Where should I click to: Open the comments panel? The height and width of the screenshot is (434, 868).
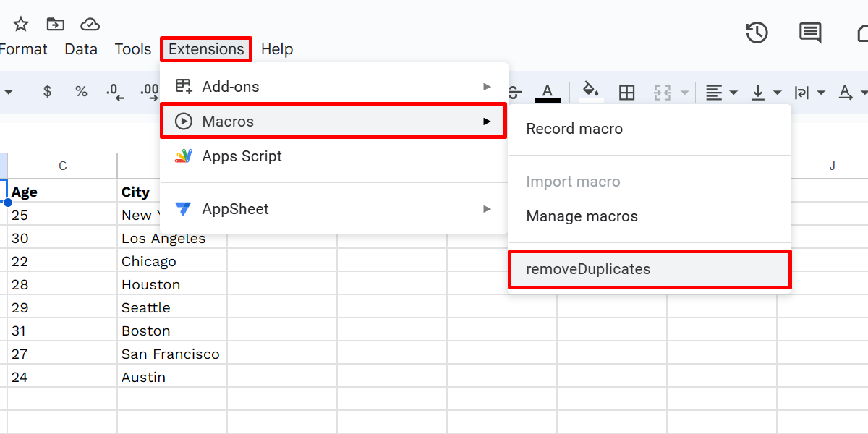(809, 33)
